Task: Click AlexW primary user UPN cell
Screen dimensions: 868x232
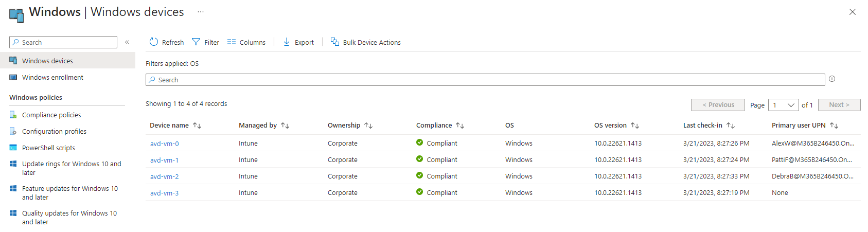Action: pos(812,144)
